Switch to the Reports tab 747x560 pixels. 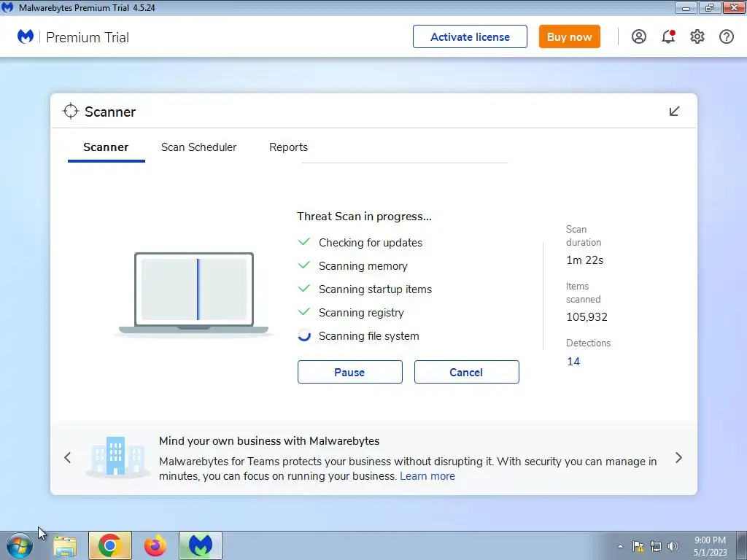288,147
